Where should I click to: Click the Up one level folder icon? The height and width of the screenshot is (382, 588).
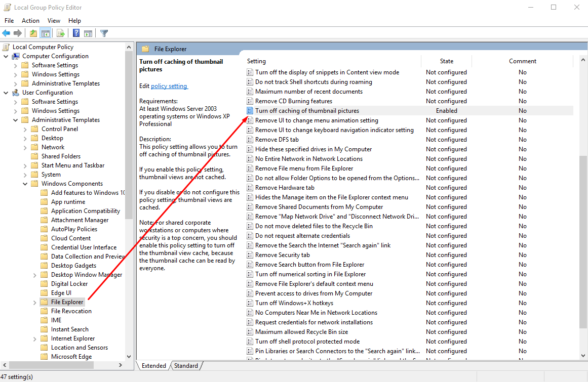(x=33, y=33)
